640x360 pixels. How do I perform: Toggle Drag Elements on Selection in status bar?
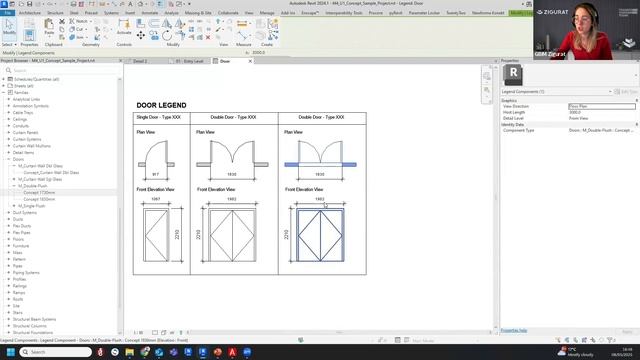pos(593,340)
